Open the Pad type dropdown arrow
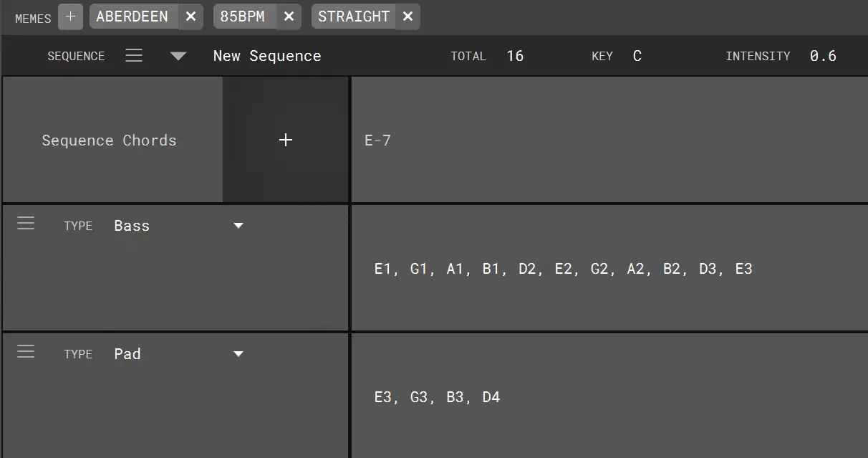The width and height of the screenshot is (868, 458). point(238,353)
